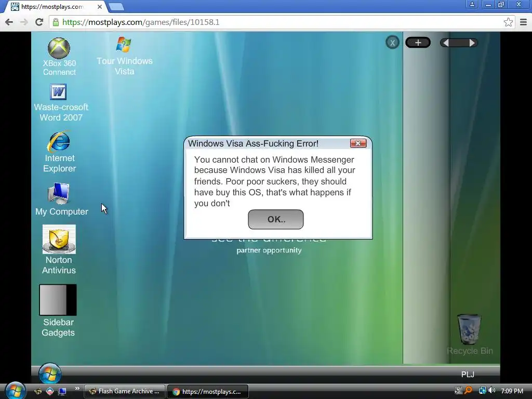Click the orange magnifier tray icon
This screenshot has width=532, height=399.
point(469,391)
